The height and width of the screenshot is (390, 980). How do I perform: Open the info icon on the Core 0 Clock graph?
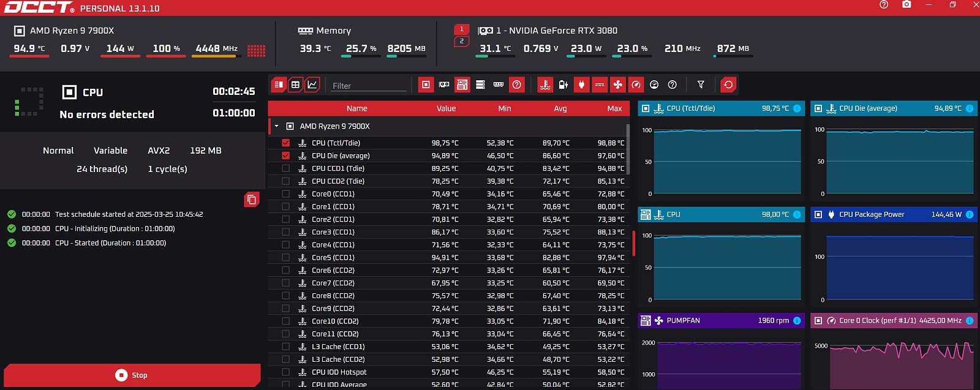(x=970, y=320)
